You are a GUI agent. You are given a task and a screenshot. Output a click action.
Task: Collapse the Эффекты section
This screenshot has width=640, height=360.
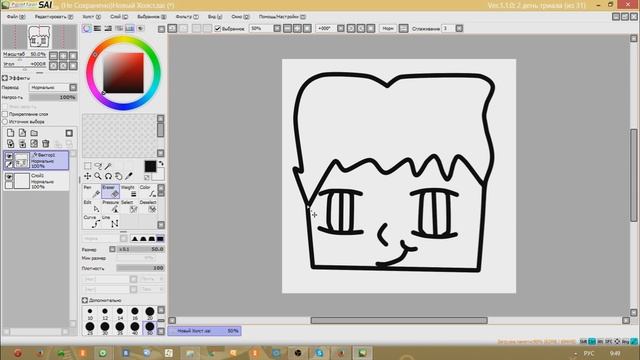[x=5, y=78]
